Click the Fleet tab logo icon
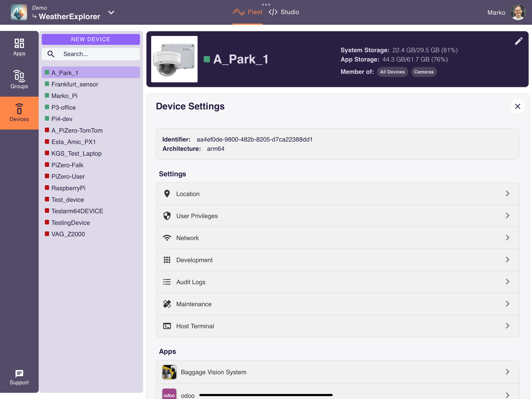 (239, 12)
